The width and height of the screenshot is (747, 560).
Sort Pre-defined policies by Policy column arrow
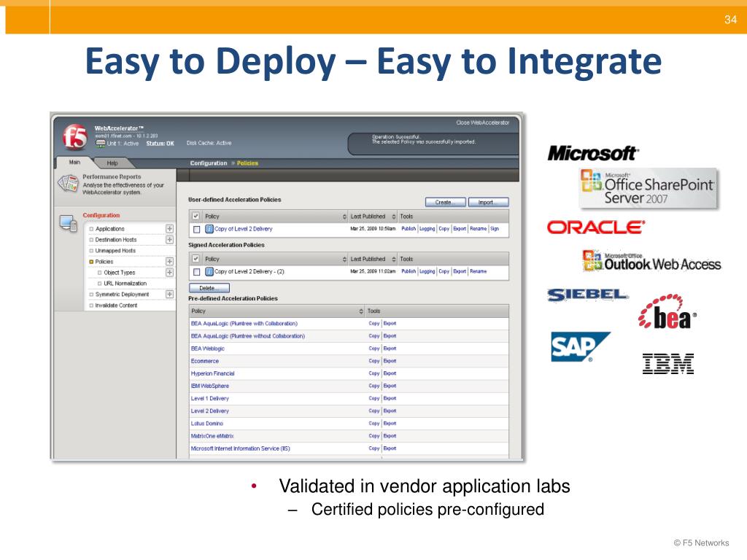click(x=360, y=311)
